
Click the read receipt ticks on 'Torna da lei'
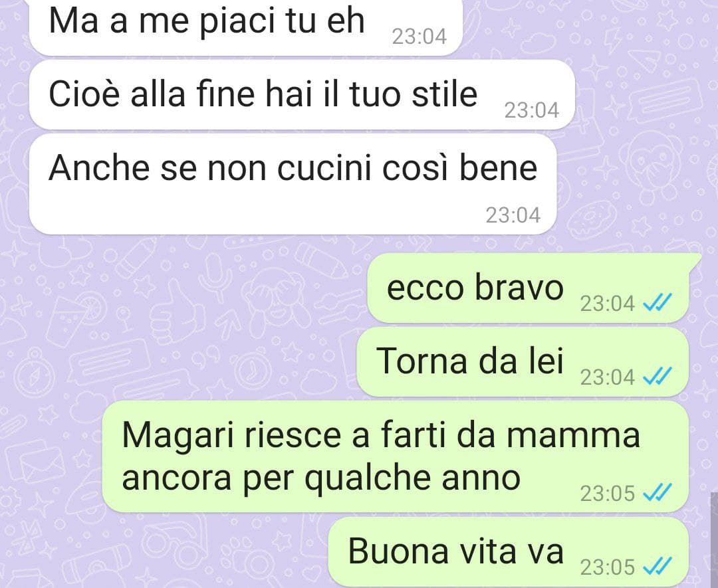657,377
